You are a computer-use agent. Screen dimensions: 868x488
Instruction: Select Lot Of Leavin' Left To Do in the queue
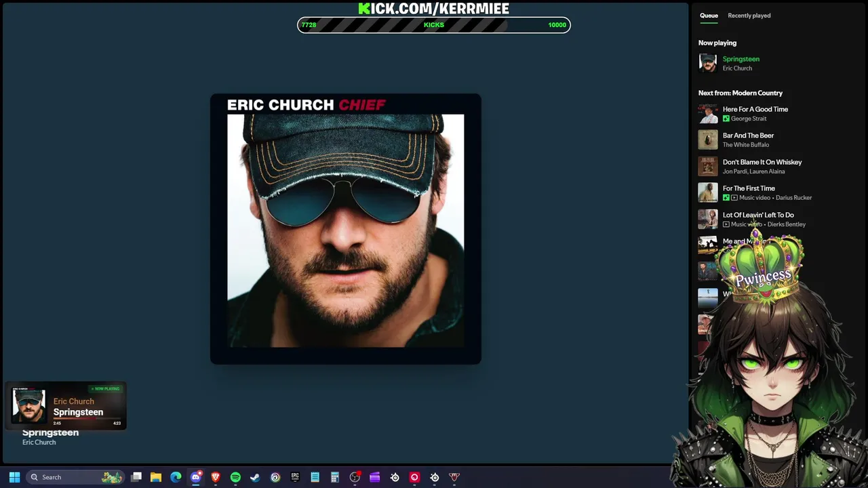(758, 215)
